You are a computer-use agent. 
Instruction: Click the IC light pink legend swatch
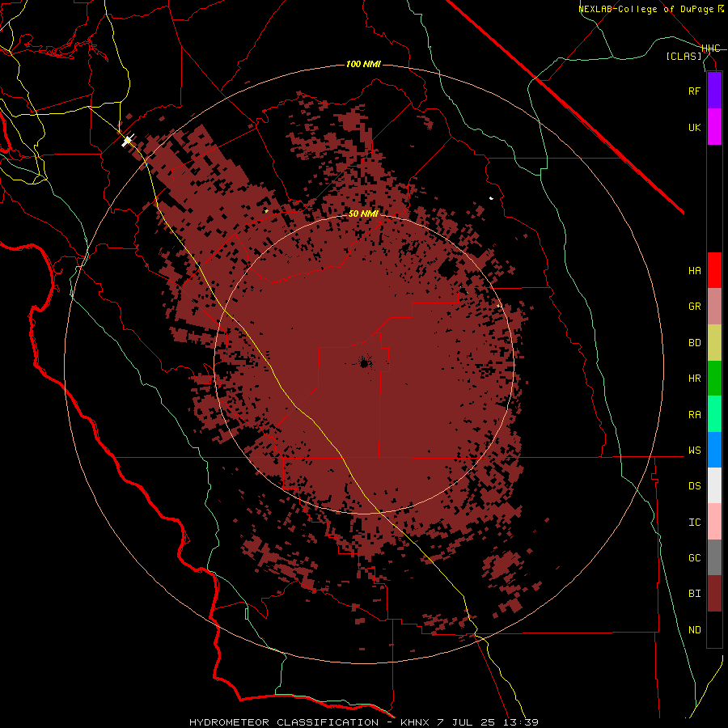coord(714,522)
